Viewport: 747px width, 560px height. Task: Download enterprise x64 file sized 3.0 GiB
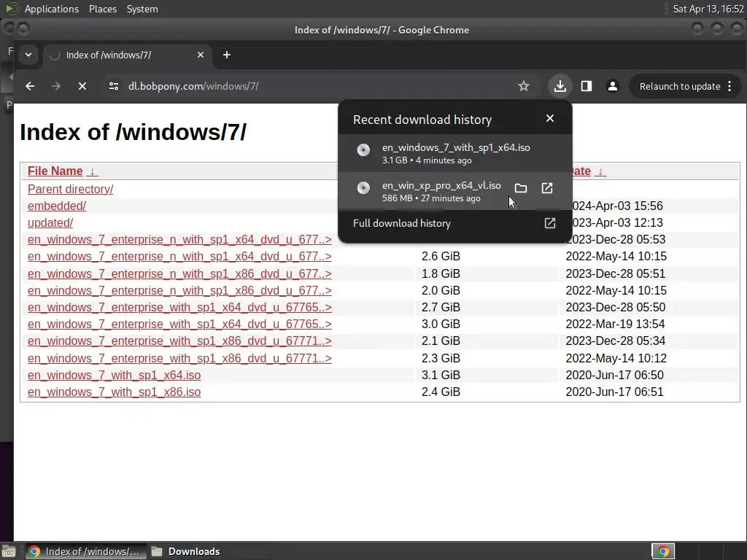click(179, 324)
